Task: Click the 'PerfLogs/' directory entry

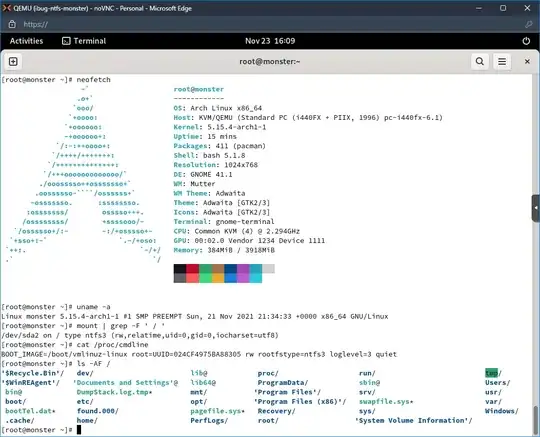Action: (x=209, y=420)
